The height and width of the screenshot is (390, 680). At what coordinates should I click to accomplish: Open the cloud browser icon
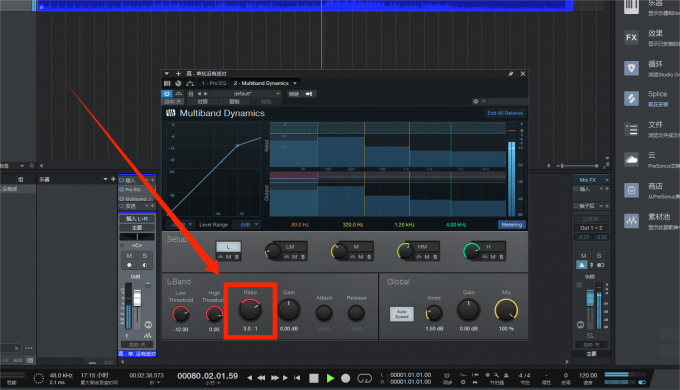[631, 160]
